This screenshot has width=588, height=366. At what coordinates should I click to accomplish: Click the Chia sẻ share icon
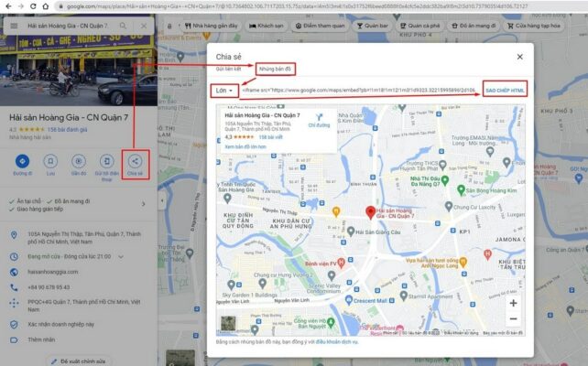[x=135, y=161]
